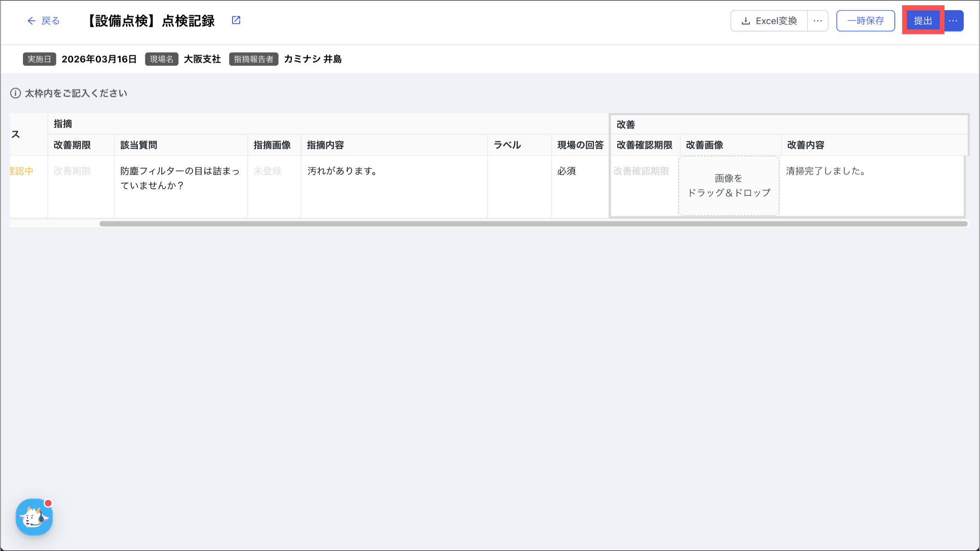Click the 未登録 指摘画像 cell
The width and height of the screenshot is (980, 551).
(267, 171)
